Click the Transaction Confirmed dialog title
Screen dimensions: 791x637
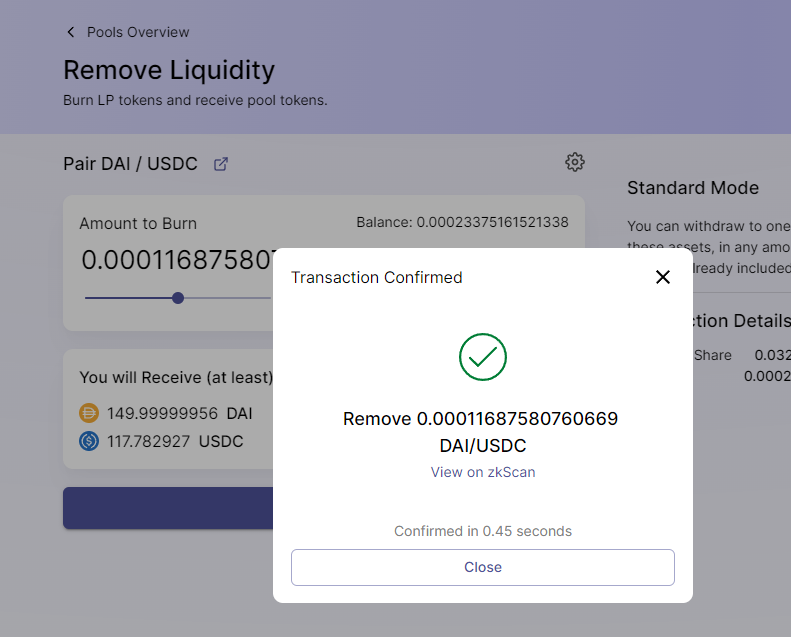[376, 277]
